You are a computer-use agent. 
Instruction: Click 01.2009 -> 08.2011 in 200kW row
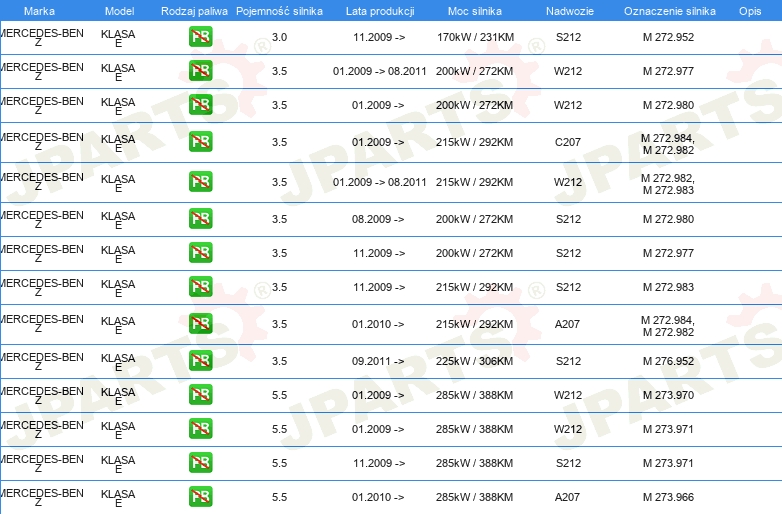point(380,71)
